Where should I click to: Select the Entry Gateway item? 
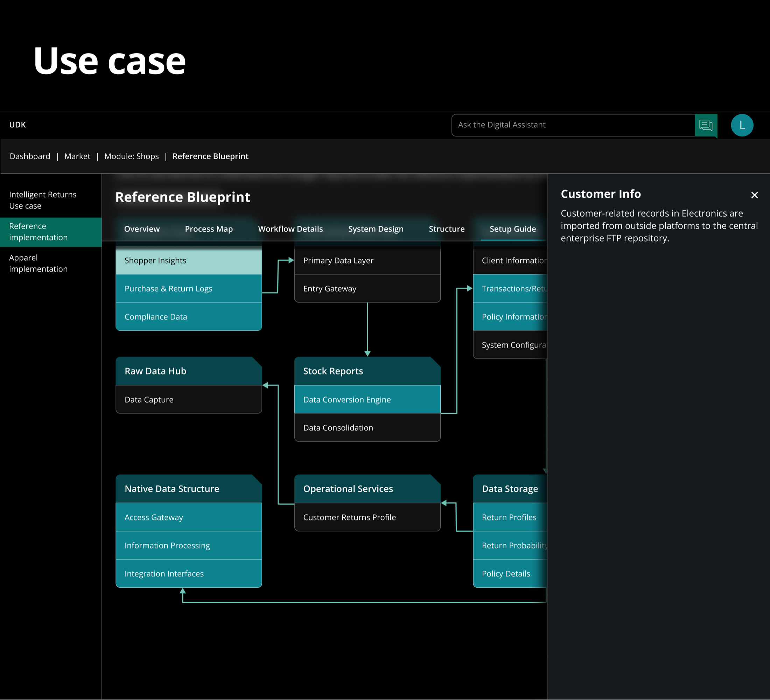[367, 289]
